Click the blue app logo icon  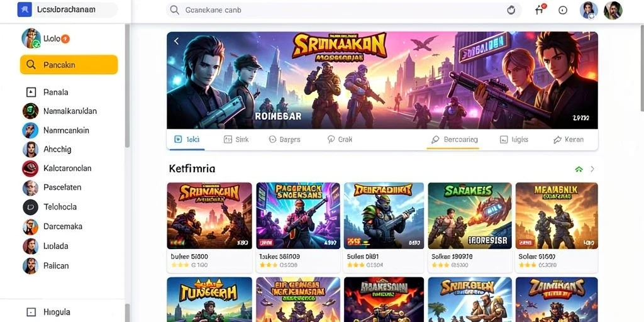coord(25,9)
